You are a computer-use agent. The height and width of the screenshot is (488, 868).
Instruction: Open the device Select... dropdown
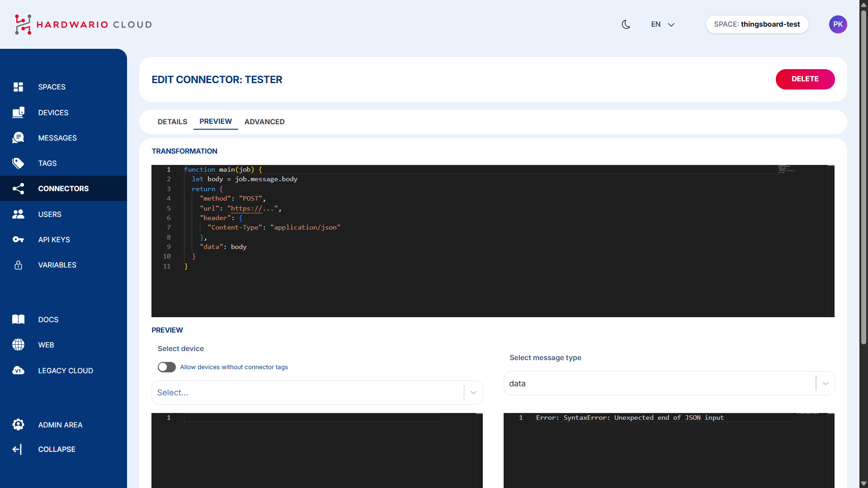(316, 392)
